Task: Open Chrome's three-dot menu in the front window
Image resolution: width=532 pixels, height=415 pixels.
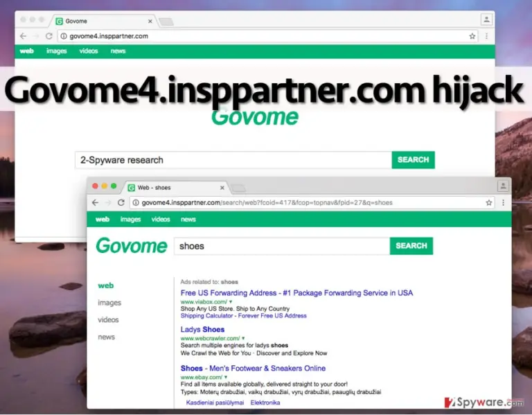Action: point(503,202)
